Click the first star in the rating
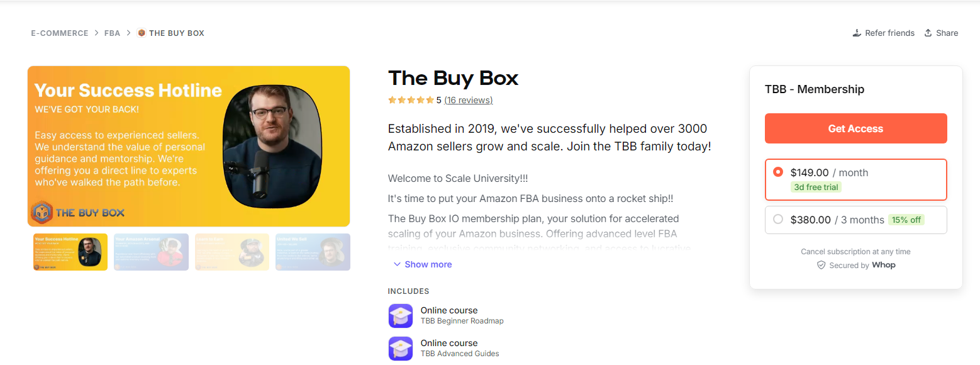The image size is (980, 365). click(x=391, y=99)
